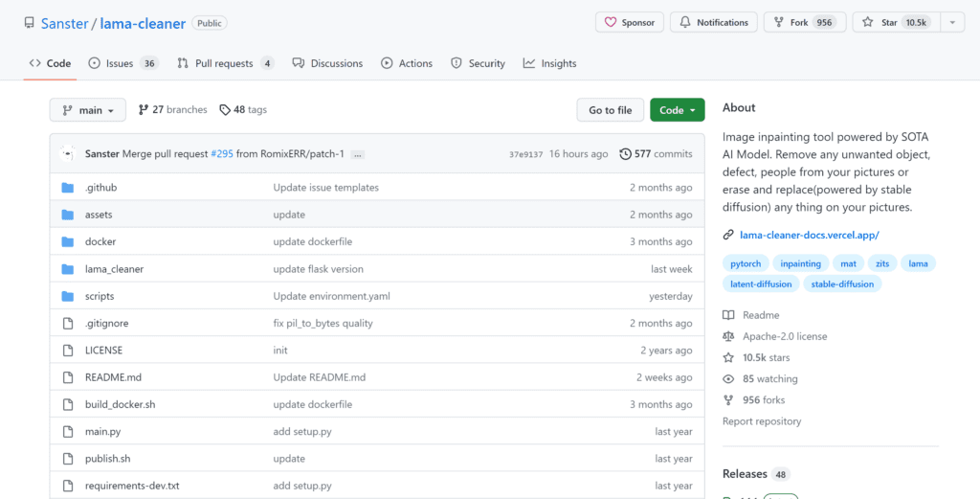Click the clock history icon beside 577 commits
This screenshot has width=980, height=499.
625,154
